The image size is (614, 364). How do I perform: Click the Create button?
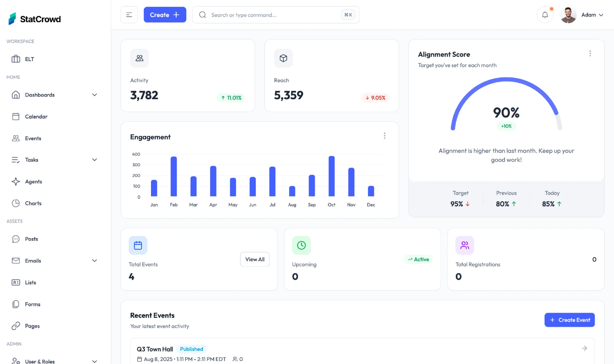pyautogui.click(x=165, y=15)
